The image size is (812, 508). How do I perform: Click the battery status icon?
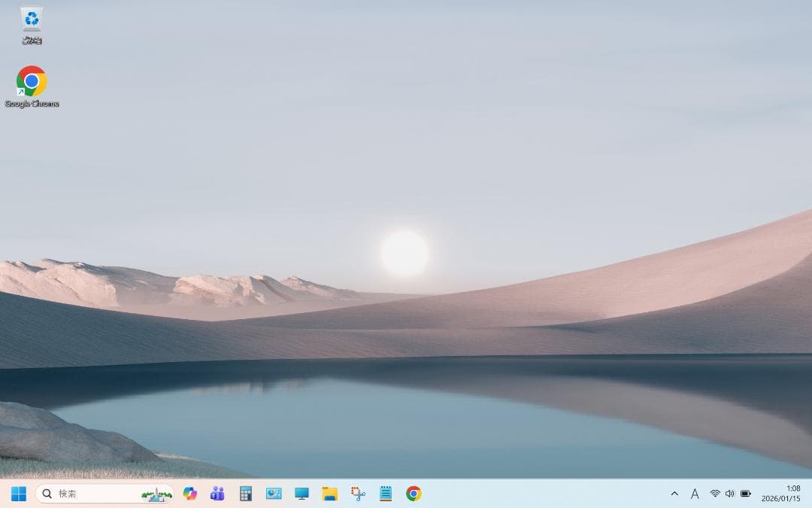[x=746, y=494]
